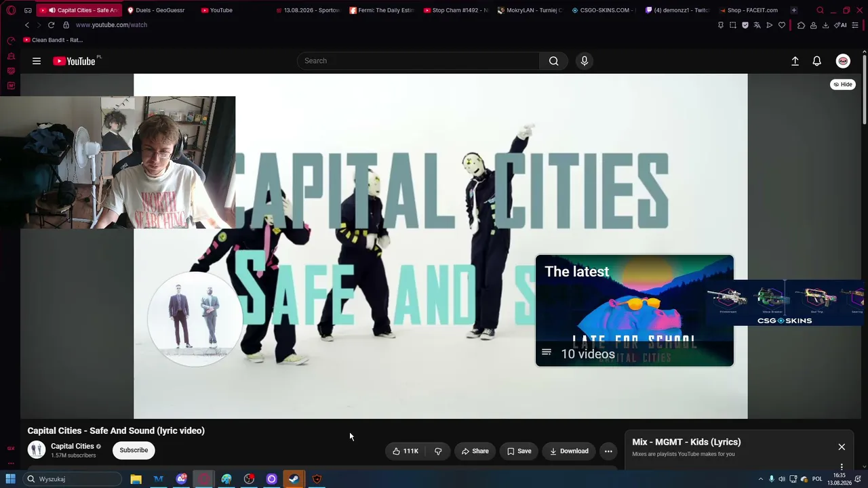Screen dimensions: 868x488
Task: Switch to the YouTube tab
Action: 234,10
